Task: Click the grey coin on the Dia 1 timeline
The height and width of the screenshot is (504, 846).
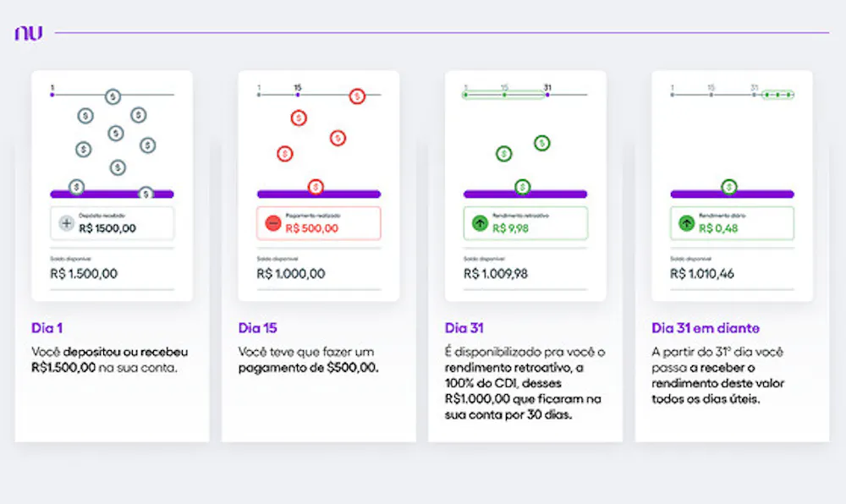Action: pyautogui.click(x=113, y=96)
